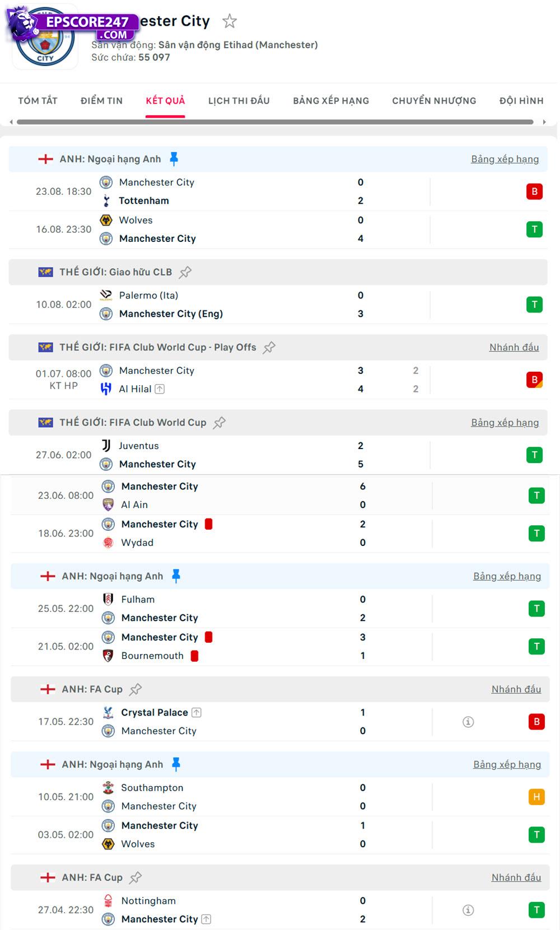This screenshot has height=930, width=560.
Task: Click the arrow beside Manchester City in Nottingham match
Action: [x=206, y=919]
